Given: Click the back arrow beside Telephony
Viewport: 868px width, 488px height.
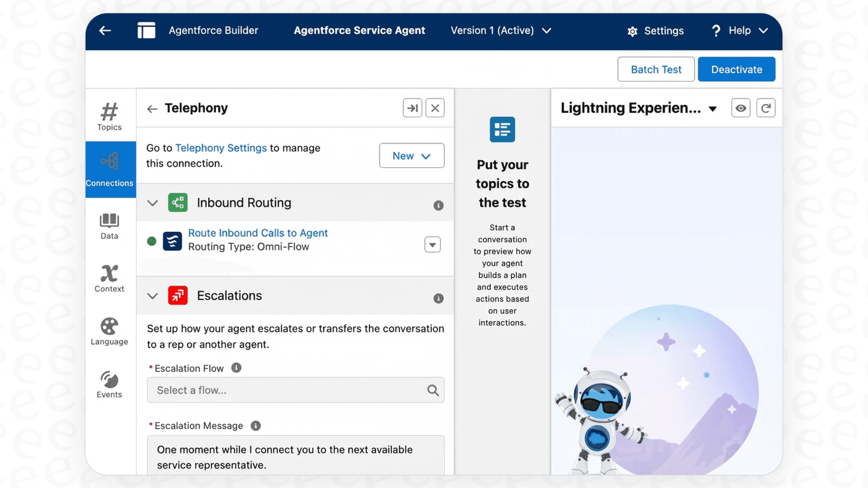Looking at the screenshot, I should tap(152, 108).
